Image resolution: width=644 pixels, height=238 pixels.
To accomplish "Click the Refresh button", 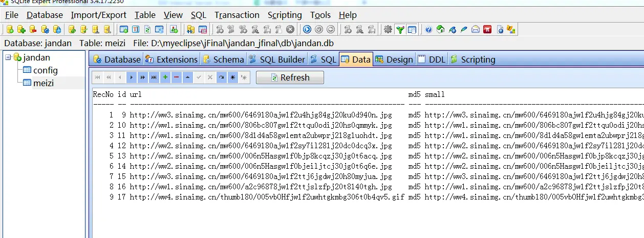I will pyautogui.click(x=290, y=77).
